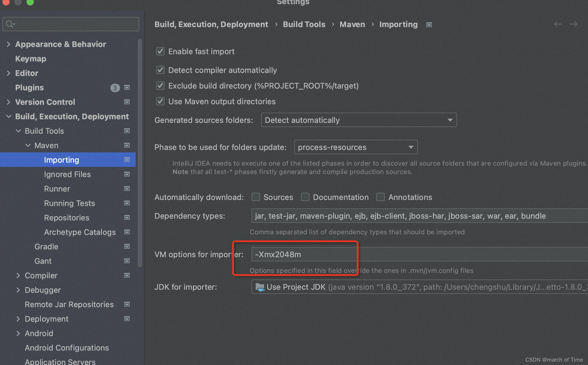Collapse the Maven node
The height and width of the screenshot is (365, 588).
coord(28,145)
